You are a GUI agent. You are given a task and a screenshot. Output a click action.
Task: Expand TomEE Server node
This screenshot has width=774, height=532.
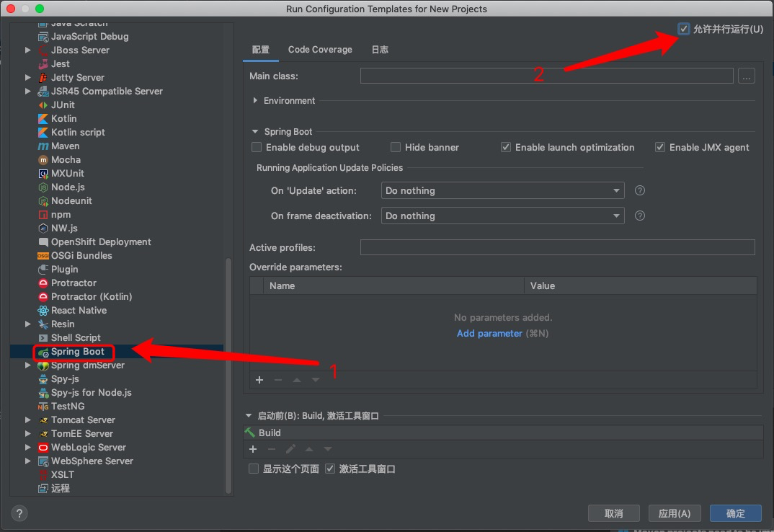pyautogui.click(x=28, y=434)
